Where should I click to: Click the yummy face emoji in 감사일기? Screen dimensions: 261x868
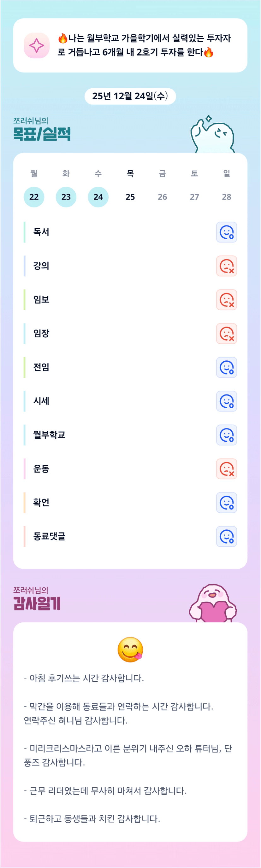coord(130,649)
